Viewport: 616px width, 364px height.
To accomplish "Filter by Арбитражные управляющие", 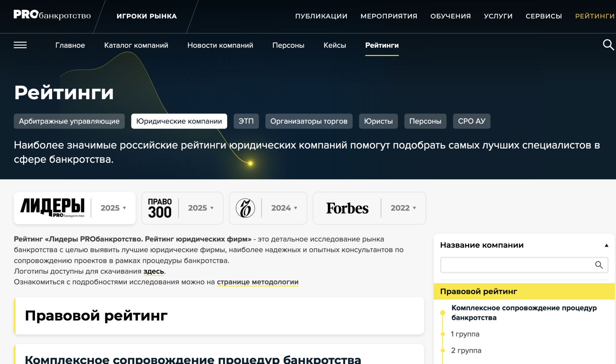I will [x=69, y=121].
